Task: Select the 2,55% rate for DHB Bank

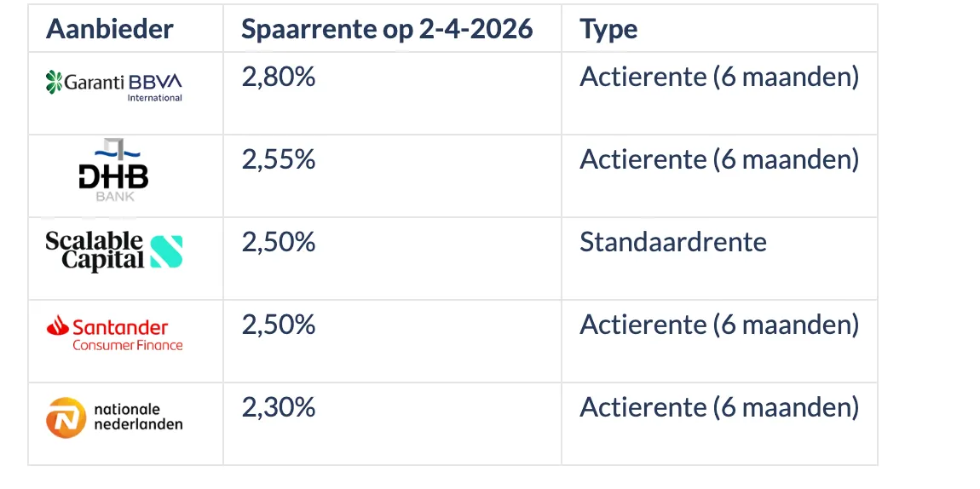Action: (279, 159)
